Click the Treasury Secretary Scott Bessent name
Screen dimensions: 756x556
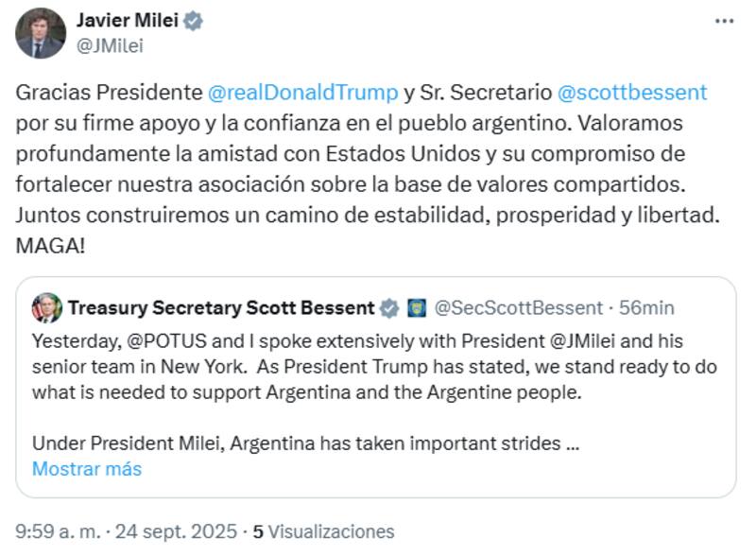(220, 308)
